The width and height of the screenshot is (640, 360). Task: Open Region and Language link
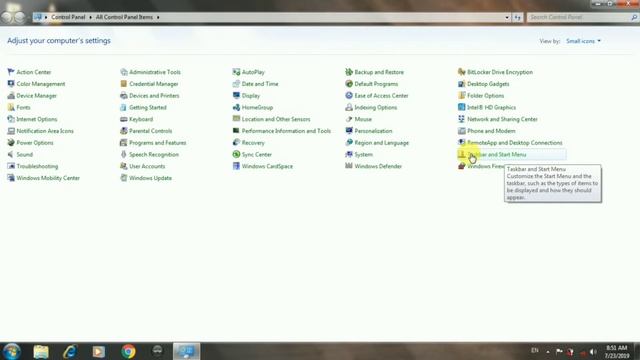(x=382, y=143)
